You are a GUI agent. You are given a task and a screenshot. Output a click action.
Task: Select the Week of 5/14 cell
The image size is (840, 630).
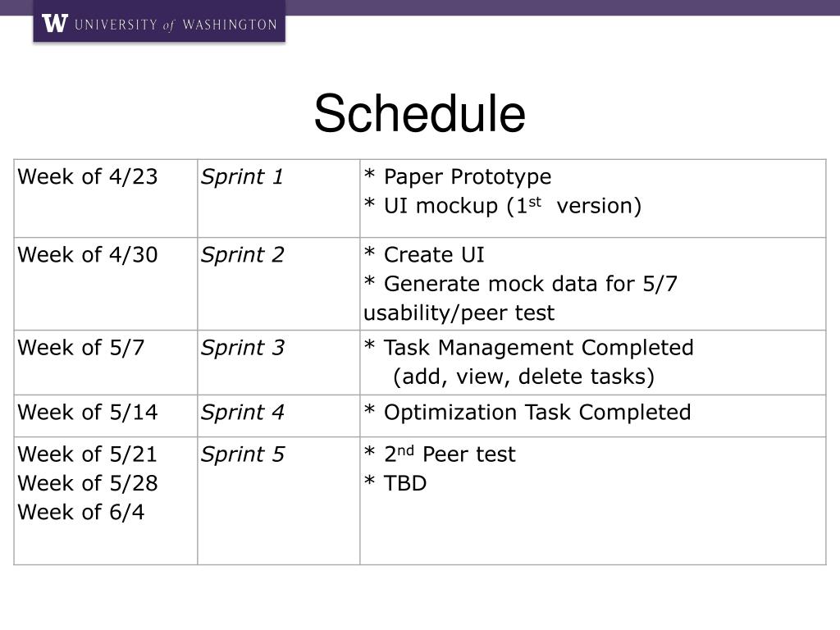(88, 413)
